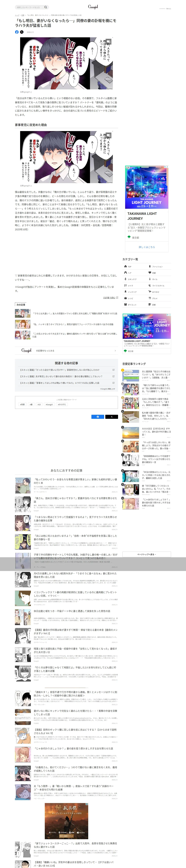
Task: Open next article 「うちとは大違い!」 thumbnail
Action: (23, 313)
